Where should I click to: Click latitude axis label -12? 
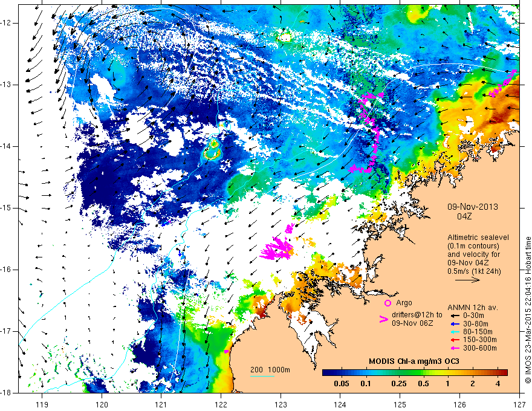coord(7,23)
